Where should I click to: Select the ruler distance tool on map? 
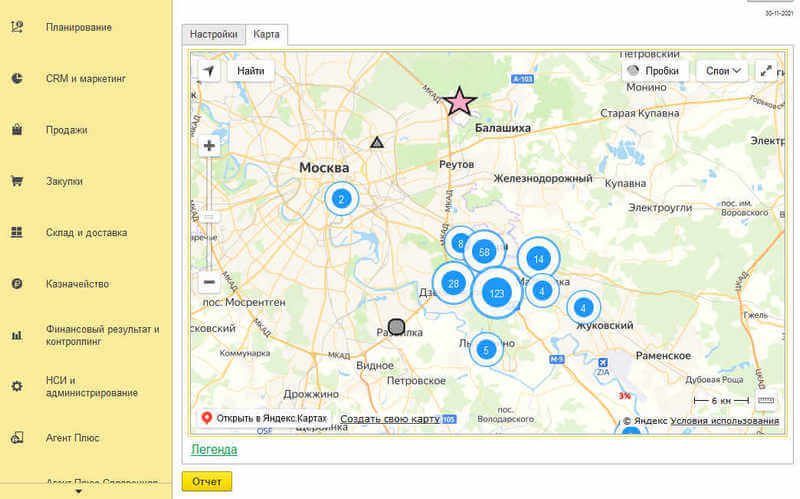click(766, 401)
